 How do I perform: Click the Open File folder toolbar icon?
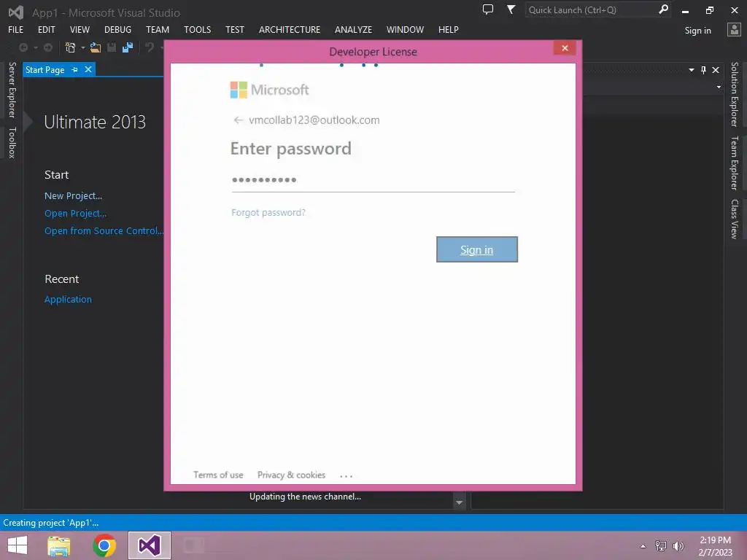pyautogui.click(x=96, y=47)
